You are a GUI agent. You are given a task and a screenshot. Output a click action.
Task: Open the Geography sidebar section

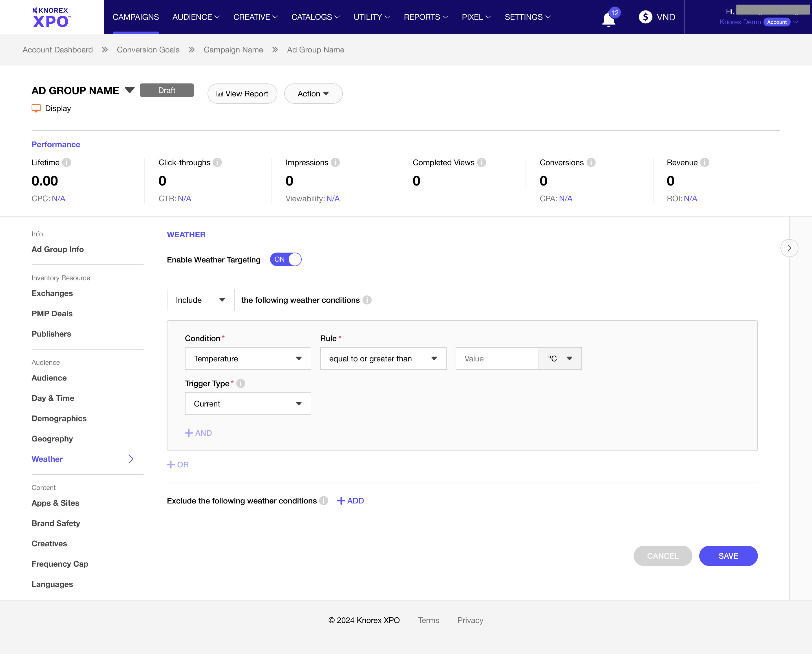[52, 439]
